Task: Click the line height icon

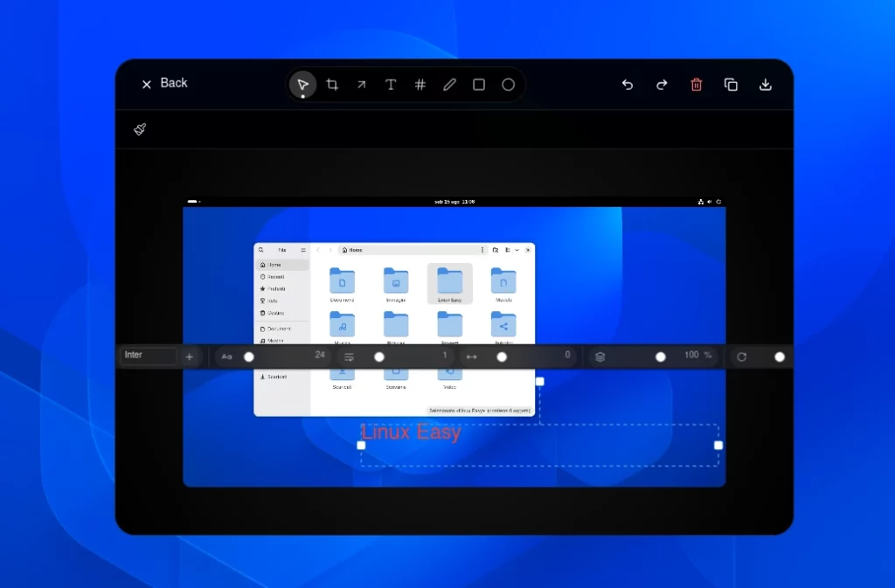Action: pyautogui.click(x=350, y=357)
